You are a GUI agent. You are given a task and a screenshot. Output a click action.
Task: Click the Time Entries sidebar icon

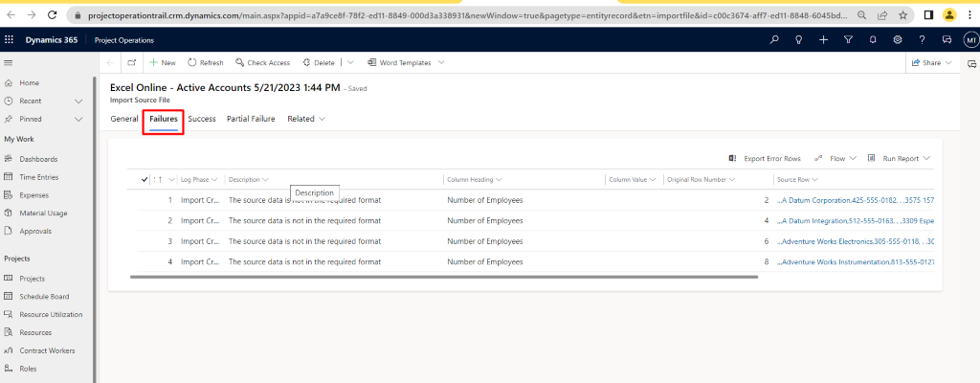point(9,177)
